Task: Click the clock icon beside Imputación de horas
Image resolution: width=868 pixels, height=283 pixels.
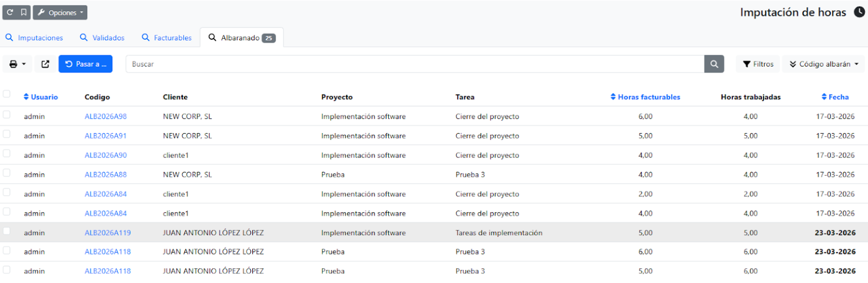Action: [859, 12]
